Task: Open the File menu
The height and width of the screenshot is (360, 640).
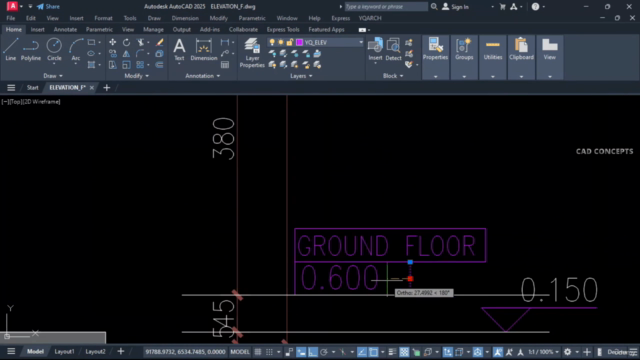Action: pos(11,18)
